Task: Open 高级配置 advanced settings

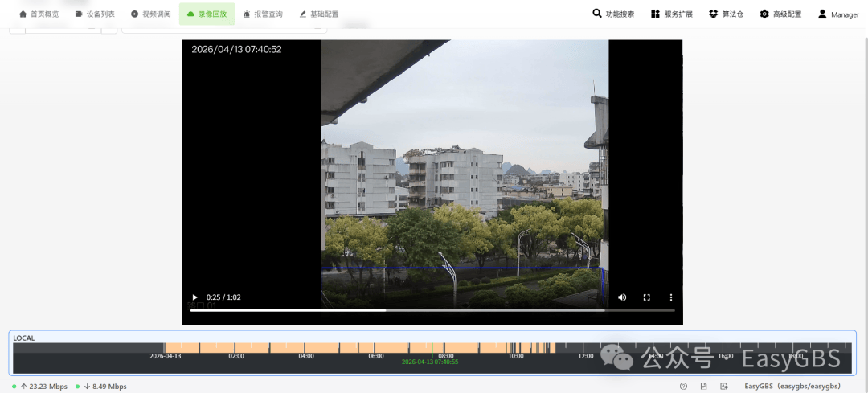Action: [x=780, y=14]
